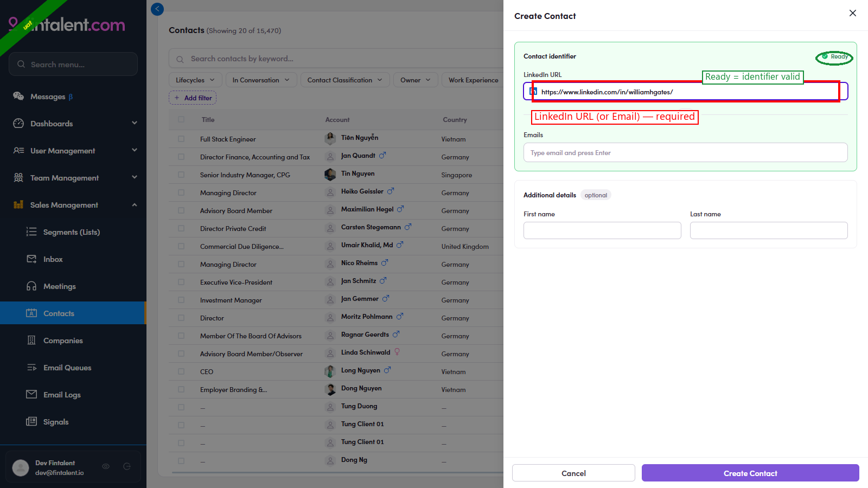The image size is (868, 488).
Task: Click the Email Queues icon
Action: tap(31, 367)
